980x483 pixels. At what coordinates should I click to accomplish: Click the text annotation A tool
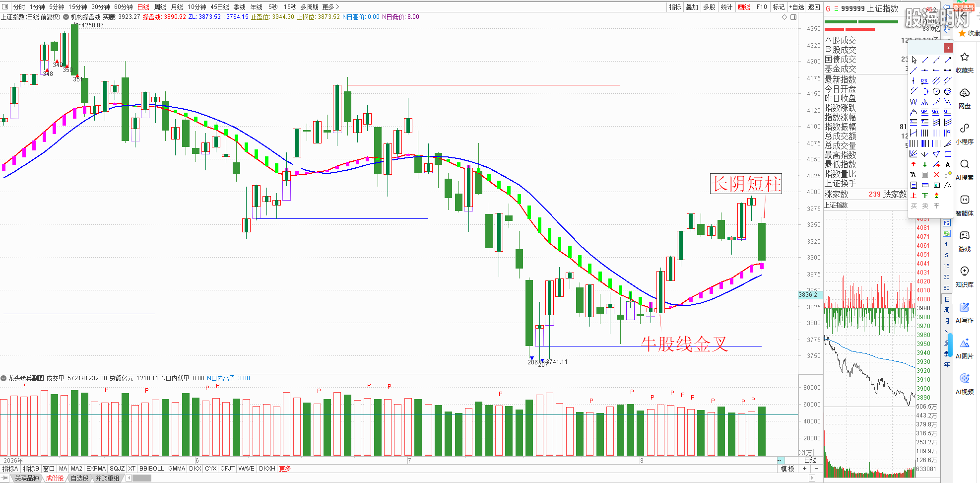pyautogui.click(x=948, y=164)
